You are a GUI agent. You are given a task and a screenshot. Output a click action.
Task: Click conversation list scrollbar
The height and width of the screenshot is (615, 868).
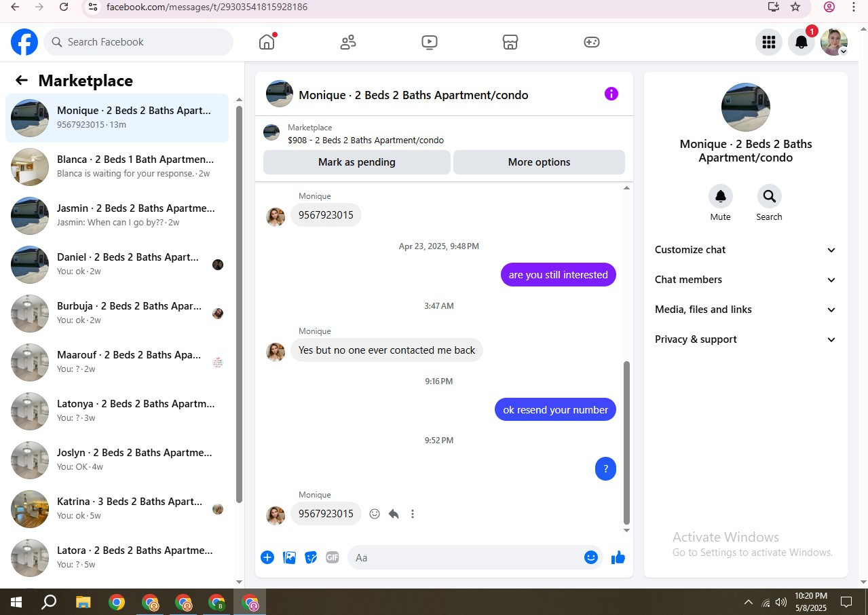point(239,304)
